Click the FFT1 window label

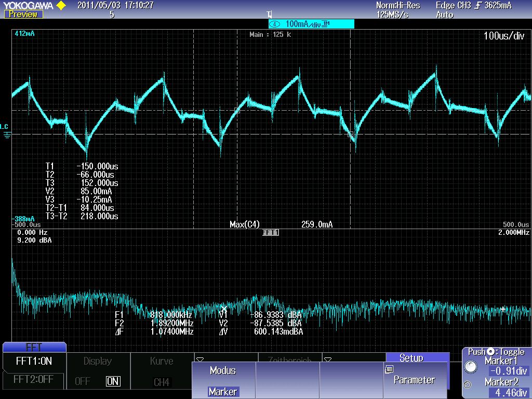[270, 233]
